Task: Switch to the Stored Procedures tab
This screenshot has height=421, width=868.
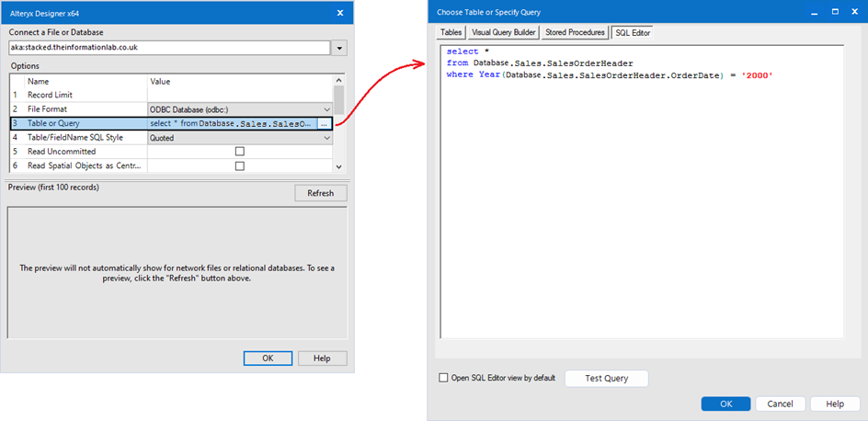Action: 576,33
